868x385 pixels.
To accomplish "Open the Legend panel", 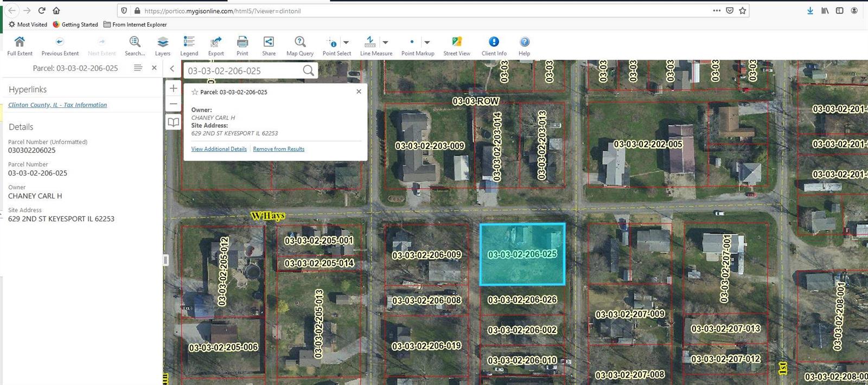I will point(189,42).
